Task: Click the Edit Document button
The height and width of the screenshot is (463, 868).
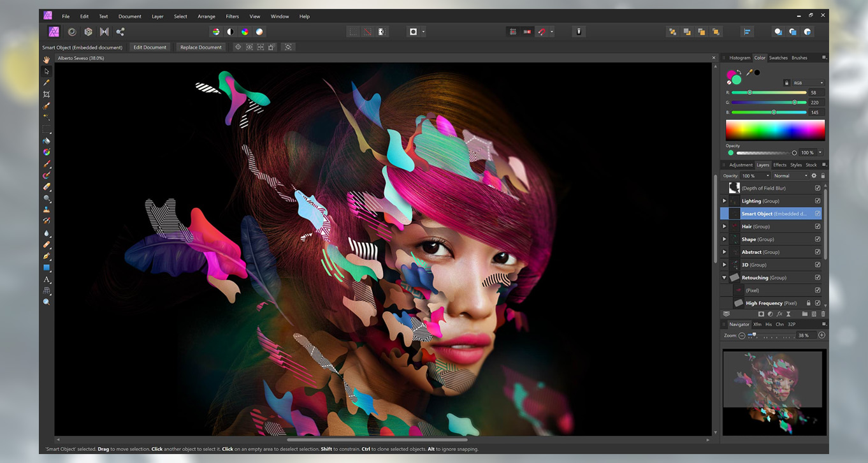Action: (150, 47)
